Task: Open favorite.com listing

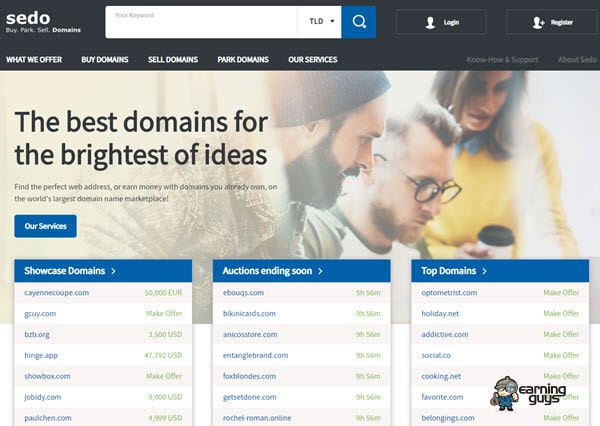Action: point(442,397)
